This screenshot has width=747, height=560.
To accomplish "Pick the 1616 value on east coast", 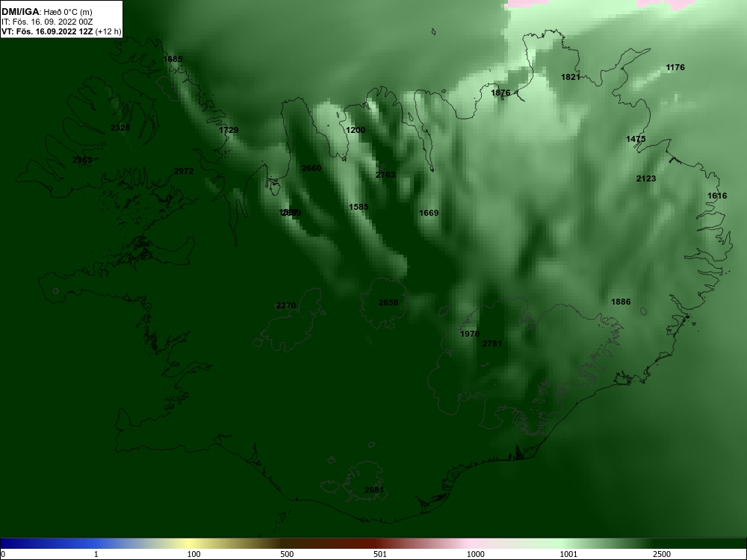I will [x=717, y=196].
